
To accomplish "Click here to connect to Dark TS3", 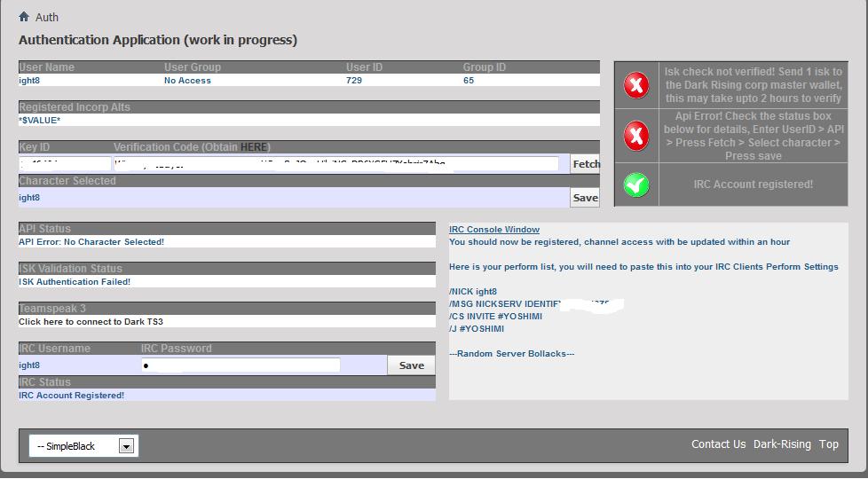I will 91,321.
